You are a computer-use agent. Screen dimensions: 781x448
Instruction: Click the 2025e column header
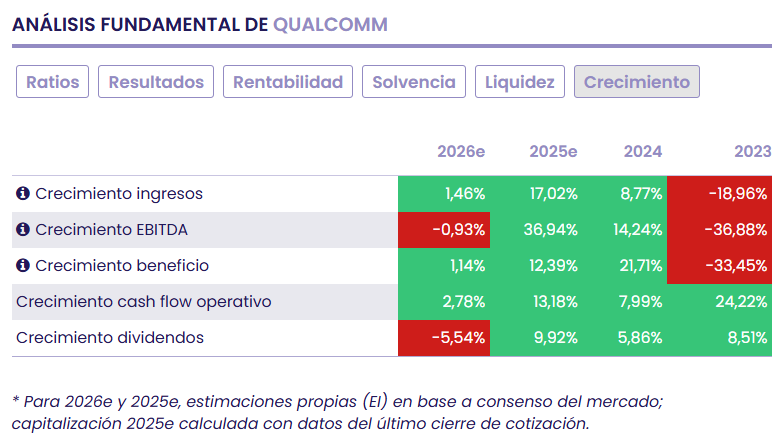coord(553,152)
